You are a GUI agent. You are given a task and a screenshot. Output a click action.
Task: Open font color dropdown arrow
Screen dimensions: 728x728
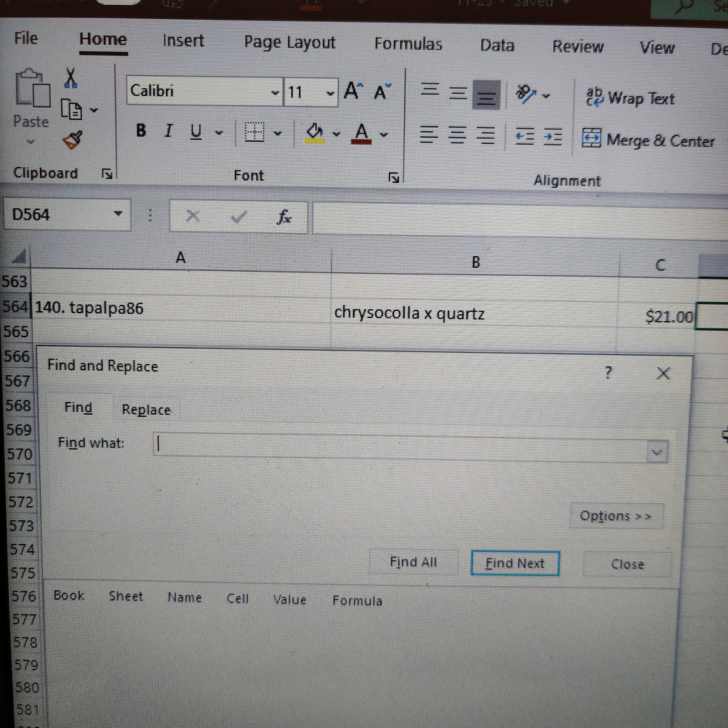click(x=383, y=135)
